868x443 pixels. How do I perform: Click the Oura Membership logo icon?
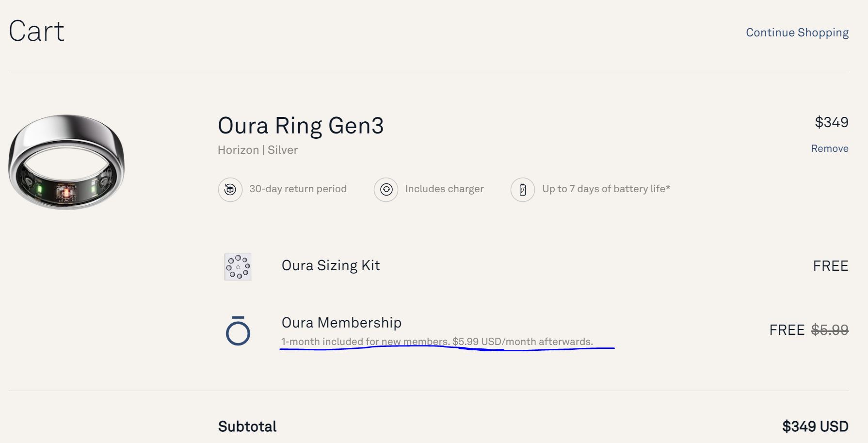[x=238, y=331]
